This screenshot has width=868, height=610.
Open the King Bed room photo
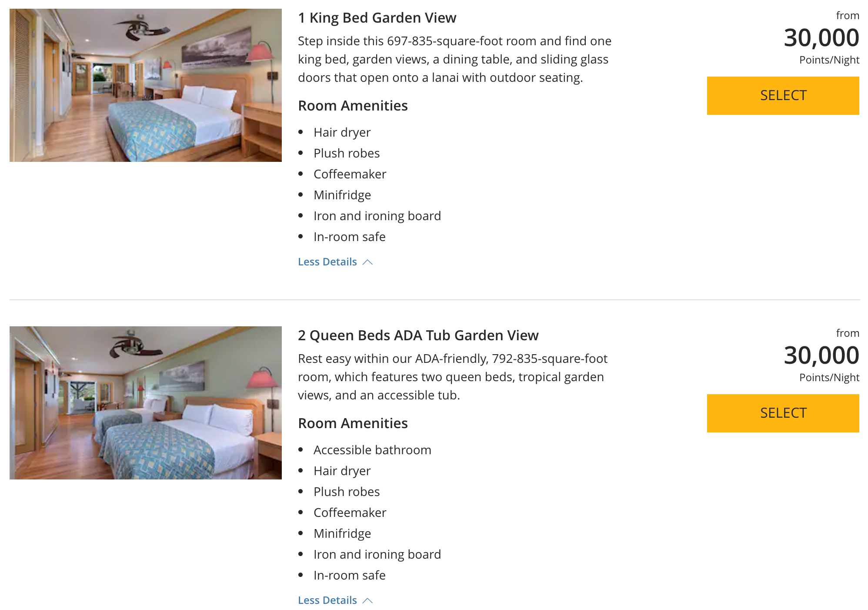(145, 85)
